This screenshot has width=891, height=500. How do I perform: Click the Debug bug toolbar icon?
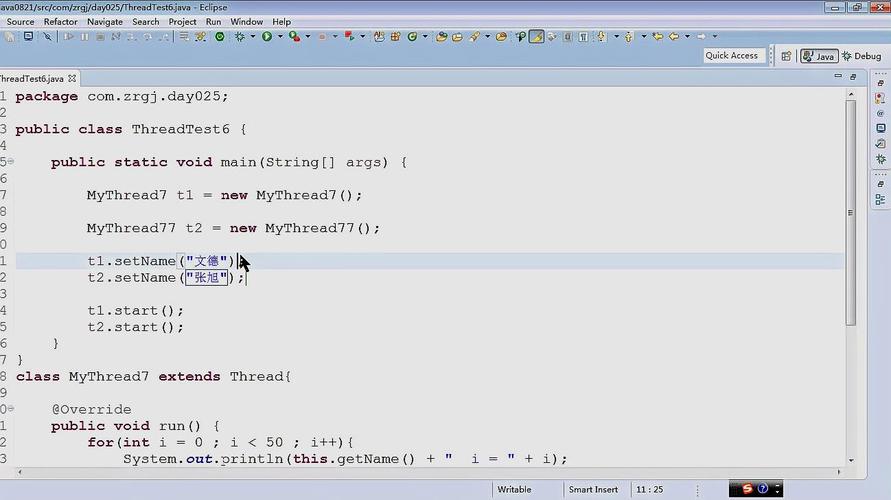point(240,36)
